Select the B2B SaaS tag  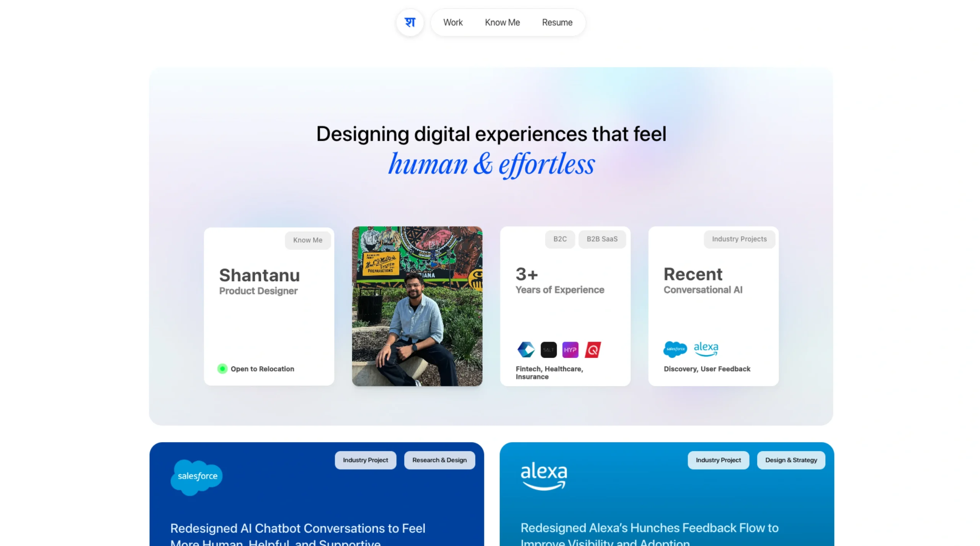click(x=602, y=239)
